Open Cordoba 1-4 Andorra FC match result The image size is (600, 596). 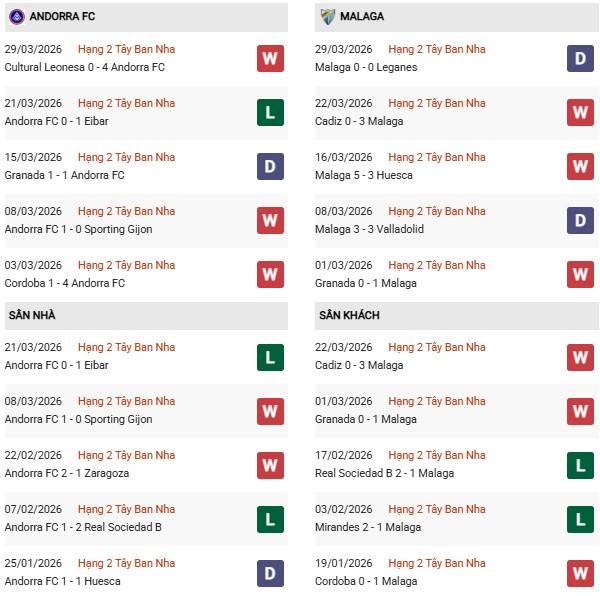65,283
